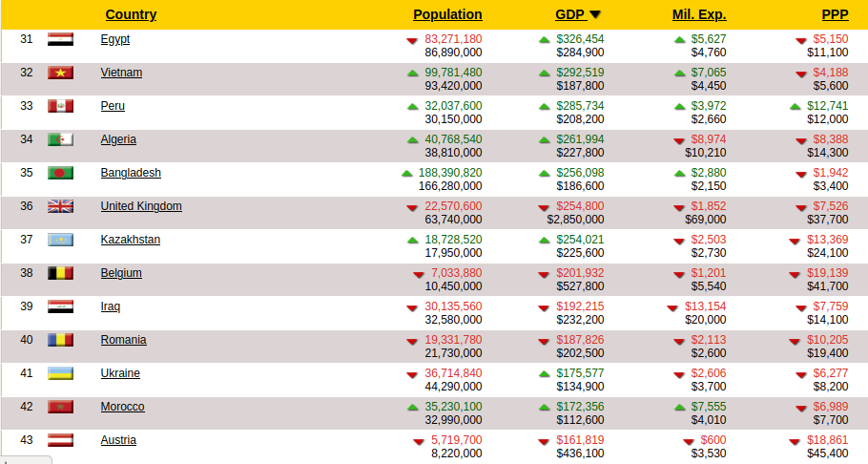Viewport: 868px width, 464px height.
Task: Open the Iraq country link
Action: 111,306
